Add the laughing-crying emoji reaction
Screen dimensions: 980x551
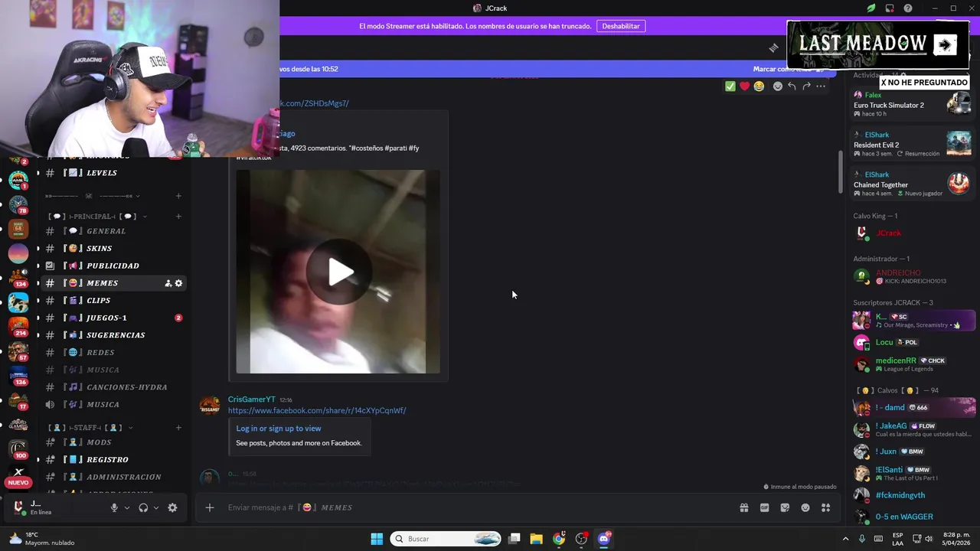pos(759,86)
